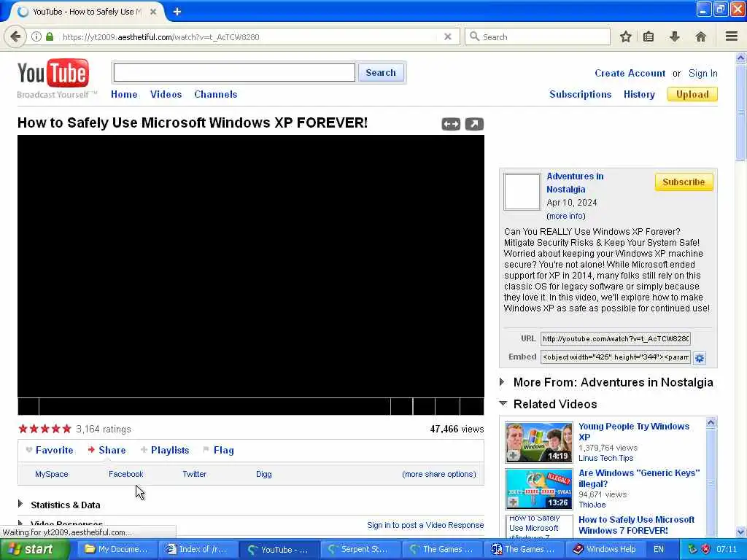Screen dimensions: 747x560
Task: Toggle wide player mode icon
Action: pyautogui.click(x=451, y=124)
